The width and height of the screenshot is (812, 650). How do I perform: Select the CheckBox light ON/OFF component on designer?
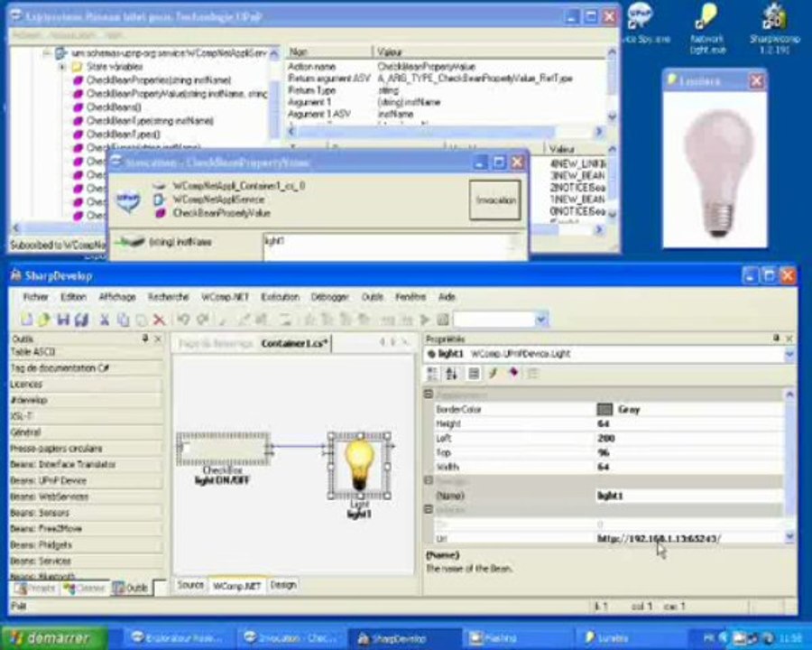click(x=223, y=449)
